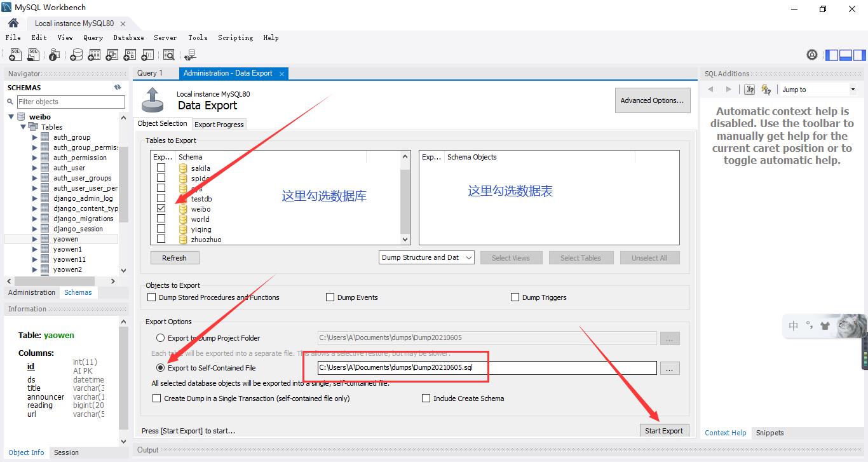Check the world schema checkbox
The width and height of the screenshot is (868, 462).
click(x=161, y=219)
